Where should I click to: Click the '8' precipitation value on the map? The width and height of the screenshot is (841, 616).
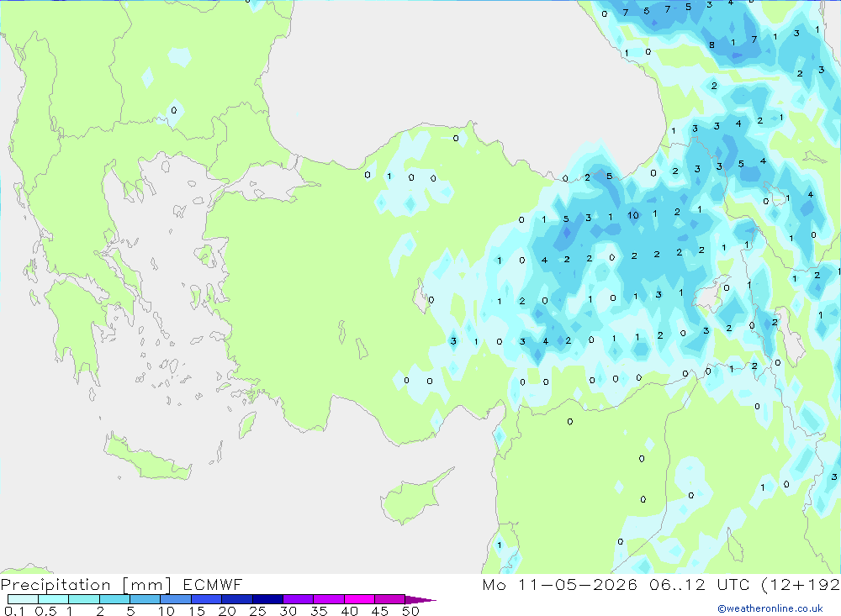coord(711,45)
